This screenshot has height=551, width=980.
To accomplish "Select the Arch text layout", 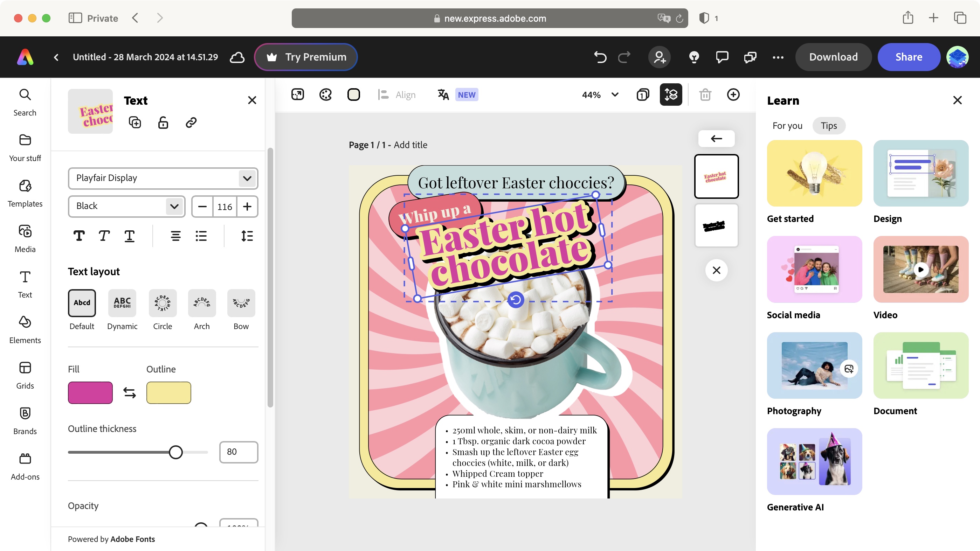I will [202, 303].
